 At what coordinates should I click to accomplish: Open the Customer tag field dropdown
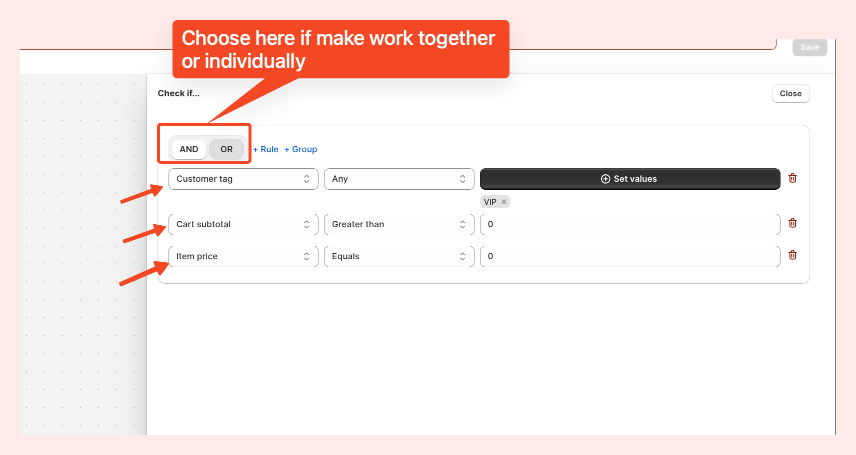[x=243, y=179]
